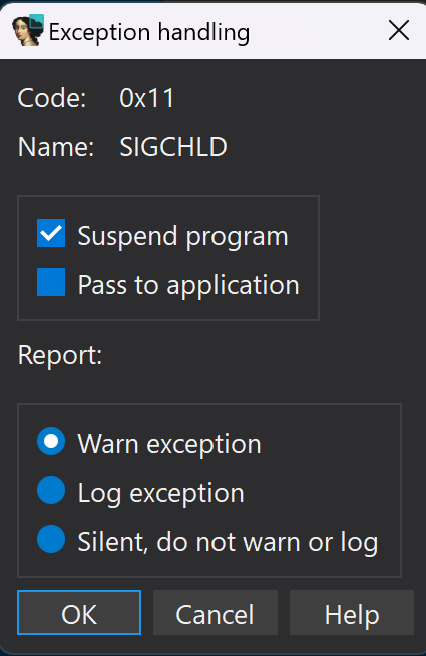
Task: Close the Exception handling dialog
Action: (x=398, y=31)
